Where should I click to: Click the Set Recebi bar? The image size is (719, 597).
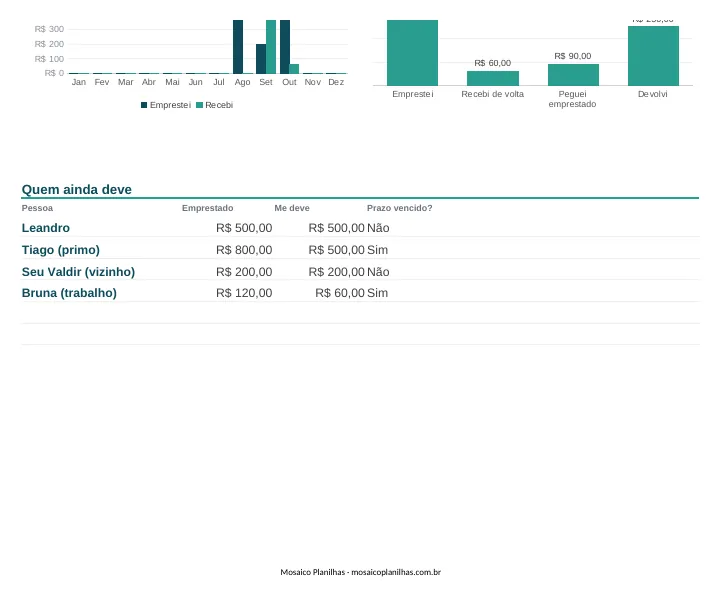(x=271, y=47)
